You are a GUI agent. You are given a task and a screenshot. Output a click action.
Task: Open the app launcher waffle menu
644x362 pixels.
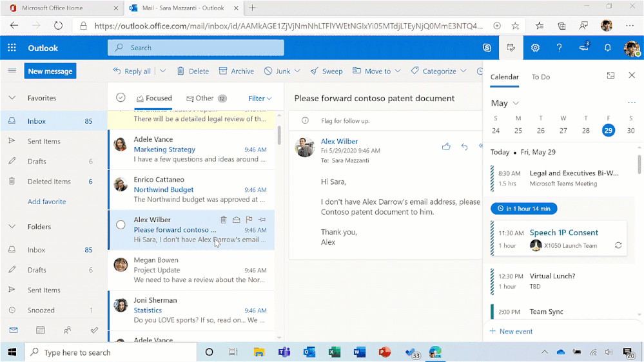(12, 48)
